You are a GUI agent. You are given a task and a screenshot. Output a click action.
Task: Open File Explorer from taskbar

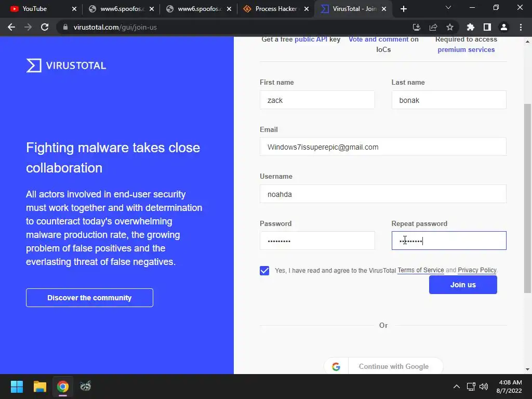point(39,387)
